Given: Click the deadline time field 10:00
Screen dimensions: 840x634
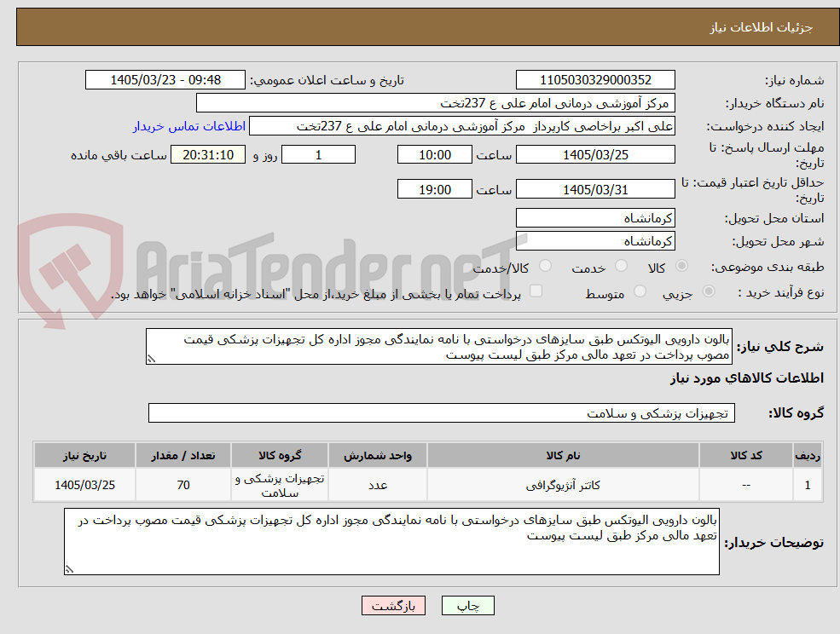Looking at the screenshot, I should pyautogui.click(x=434, y=155).
